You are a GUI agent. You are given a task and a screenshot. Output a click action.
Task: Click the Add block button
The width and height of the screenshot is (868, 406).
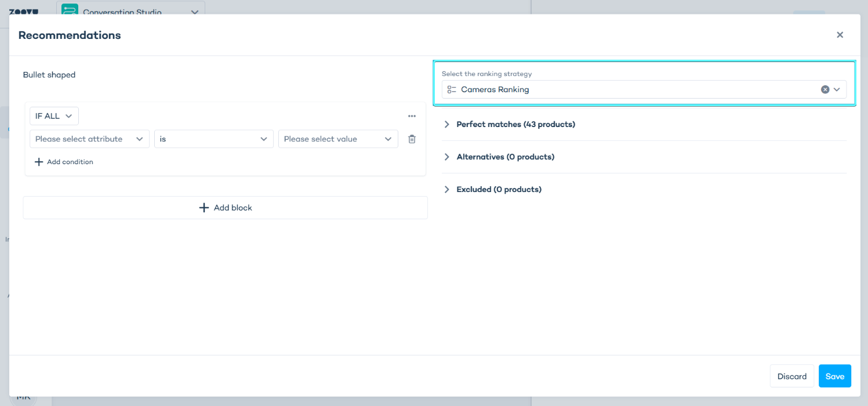(x=225, y=208)
